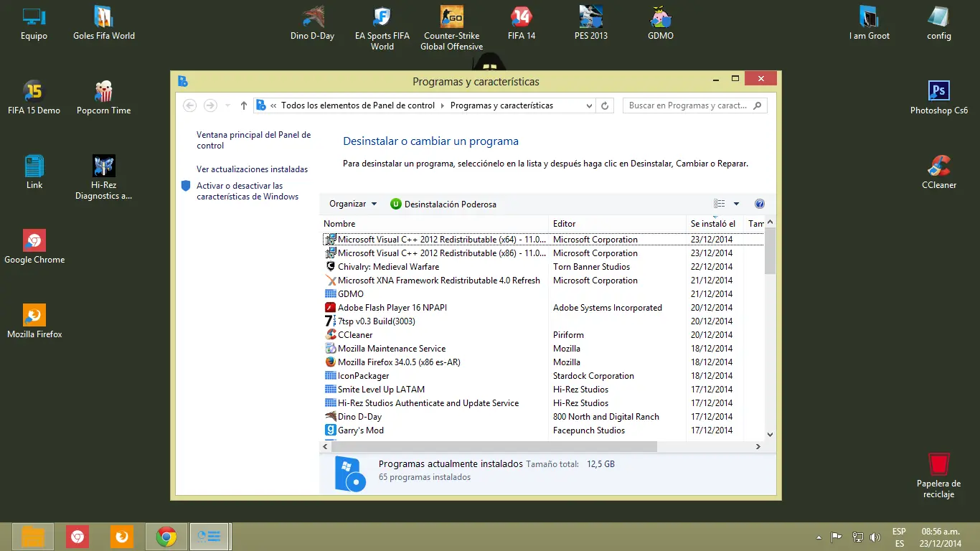Select Chivalry: Medieval Warfare in the list
The image size is (980, 551).
point(542,266)
